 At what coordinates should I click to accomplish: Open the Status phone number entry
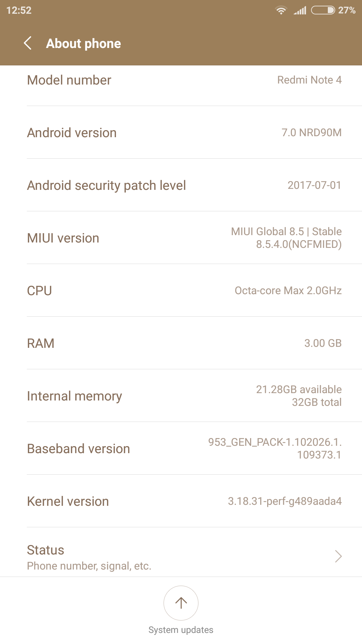coord(134,557)
